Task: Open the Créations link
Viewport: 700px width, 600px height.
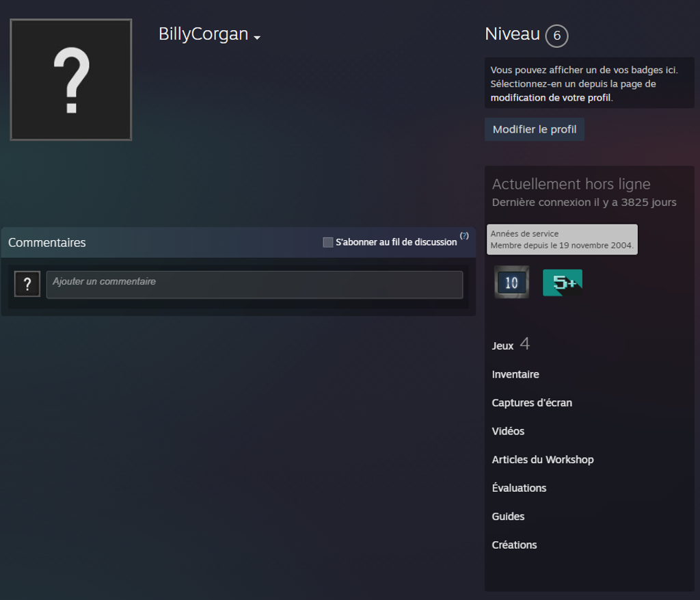Action: pos(514,545)
